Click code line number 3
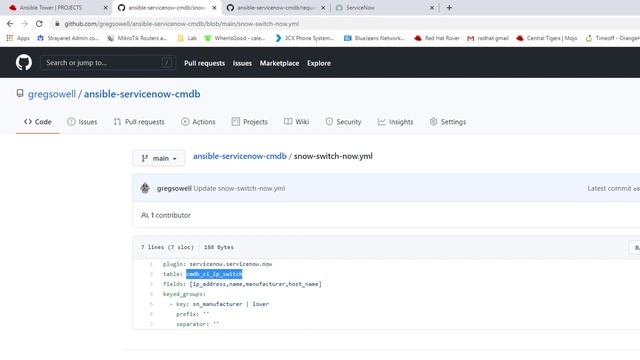This screenshot has width=640, height=360. point(151,284)
